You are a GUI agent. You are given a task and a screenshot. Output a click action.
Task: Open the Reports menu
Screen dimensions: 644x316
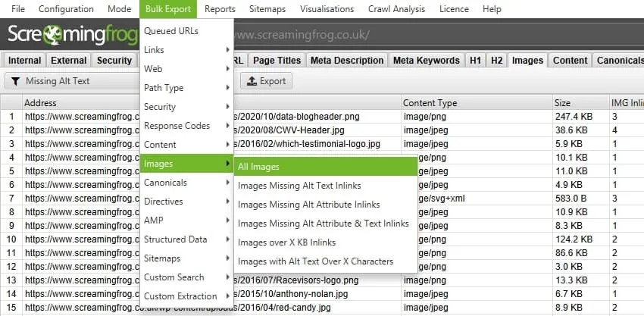click(x=220, y=9)
